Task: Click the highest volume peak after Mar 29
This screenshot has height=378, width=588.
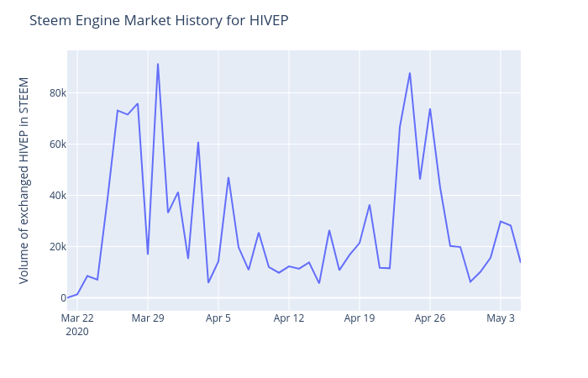Action: 158,64
